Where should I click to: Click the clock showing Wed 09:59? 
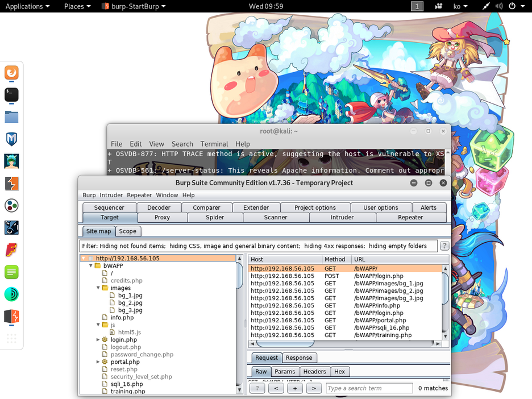click(x=266, y=6)
